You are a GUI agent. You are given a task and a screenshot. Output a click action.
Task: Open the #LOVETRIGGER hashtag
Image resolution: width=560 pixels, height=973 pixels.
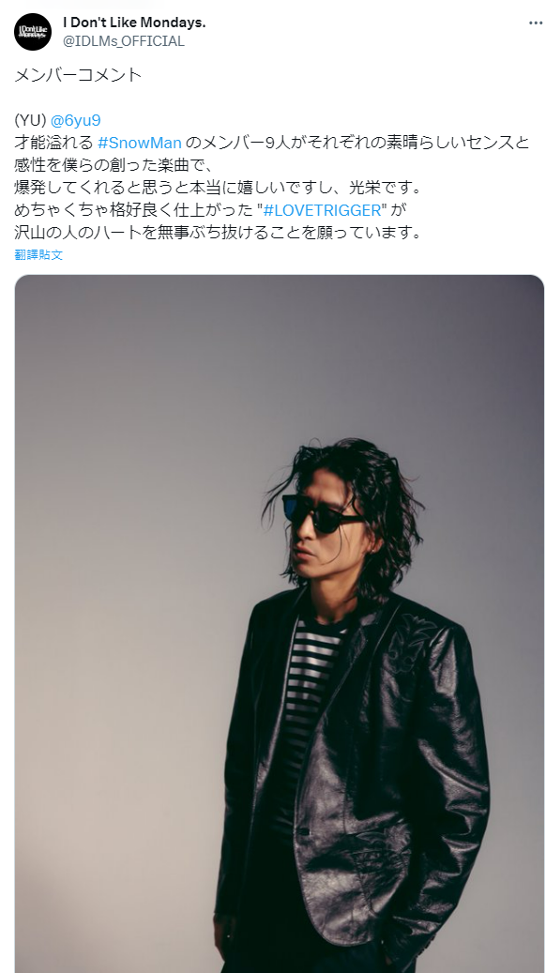click(323, 210)
